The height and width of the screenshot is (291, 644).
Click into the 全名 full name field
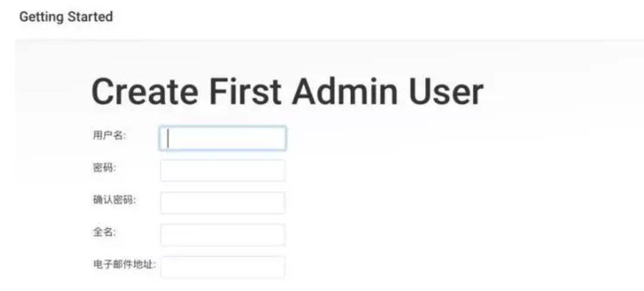click(x=222, y=235)
